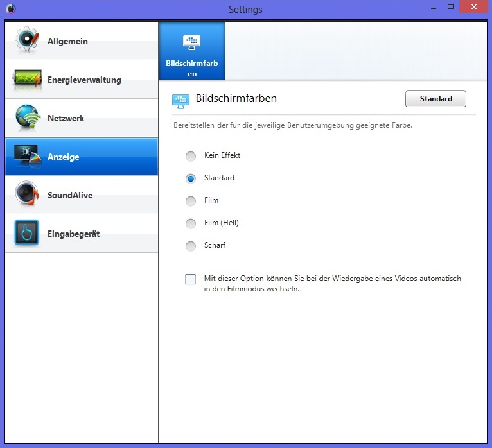Close the Settings window

pyautogui.click(x=474, y=6)
